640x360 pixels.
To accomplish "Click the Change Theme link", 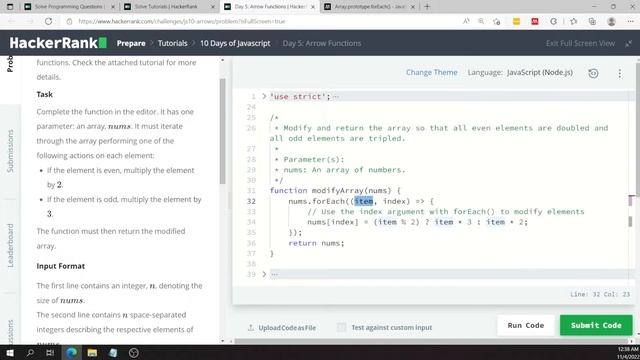I will click(x=431, y=73).
